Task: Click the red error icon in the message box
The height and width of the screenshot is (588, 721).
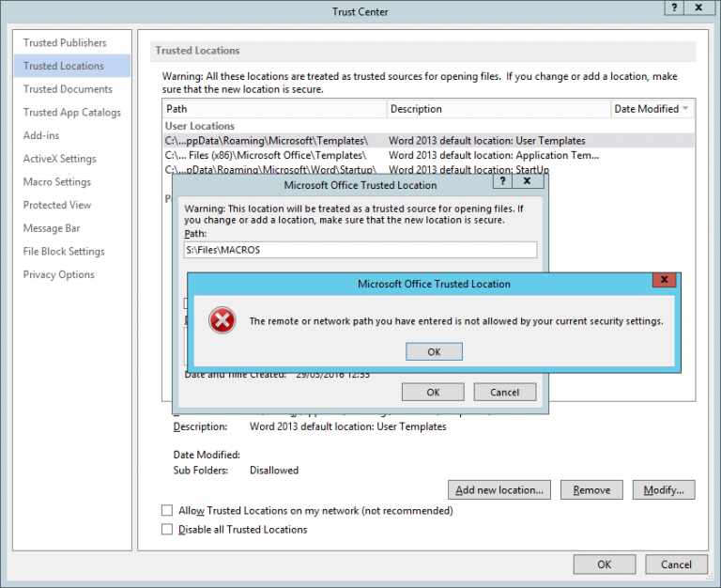Action: tap(222, 321)
